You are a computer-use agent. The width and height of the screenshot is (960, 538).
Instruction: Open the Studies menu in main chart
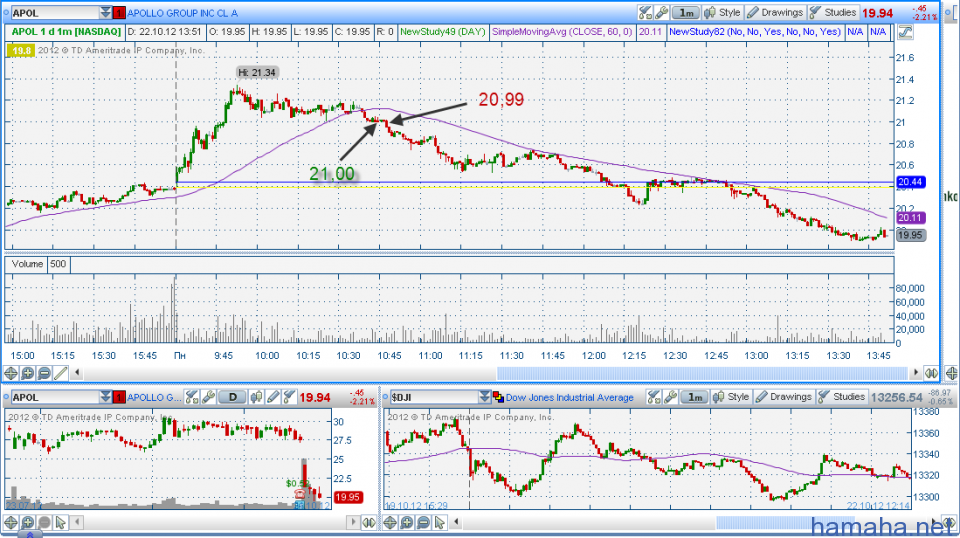[x=833, y=12]
